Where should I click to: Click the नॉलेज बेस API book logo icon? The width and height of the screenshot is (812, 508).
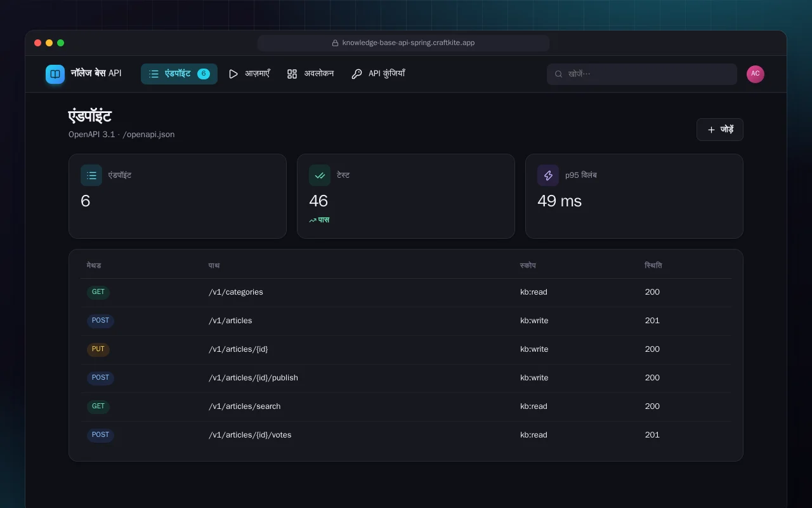[55, 74]
